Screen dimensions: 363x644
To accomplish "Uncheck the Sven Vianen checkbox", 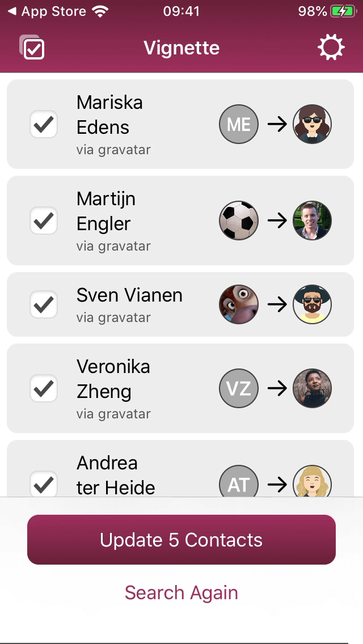I will click(44, 304).
